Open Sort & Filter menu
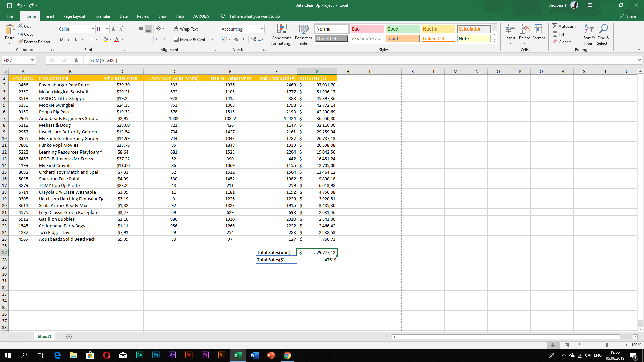The width and height of the screenshot is (644, 362). click(x=589, y=35)
